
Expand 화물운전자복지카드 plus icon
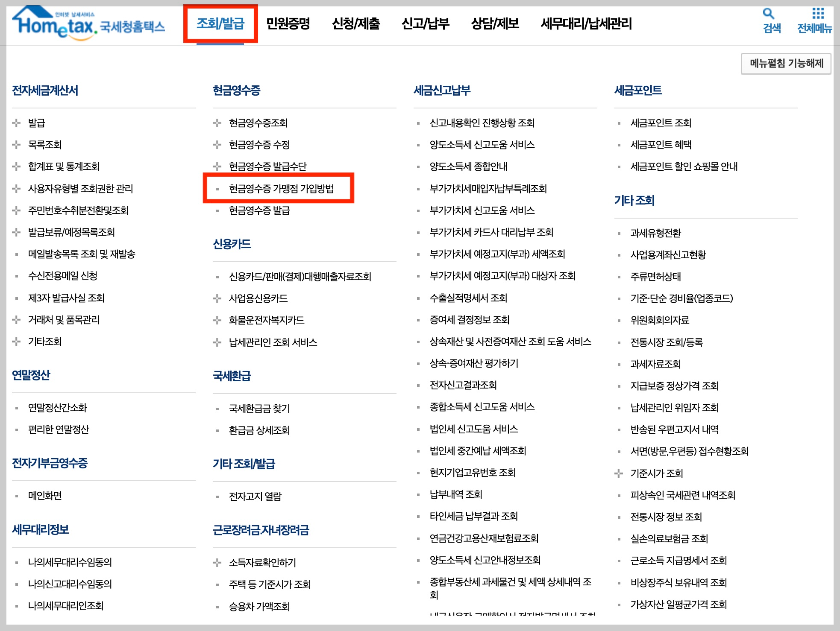[x=217, y=320]
